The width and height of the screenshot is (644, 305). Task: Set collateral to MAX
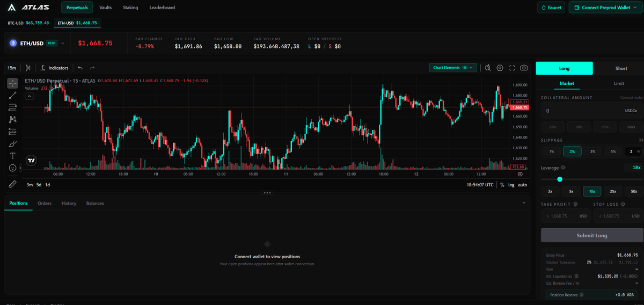pos(631,127)
